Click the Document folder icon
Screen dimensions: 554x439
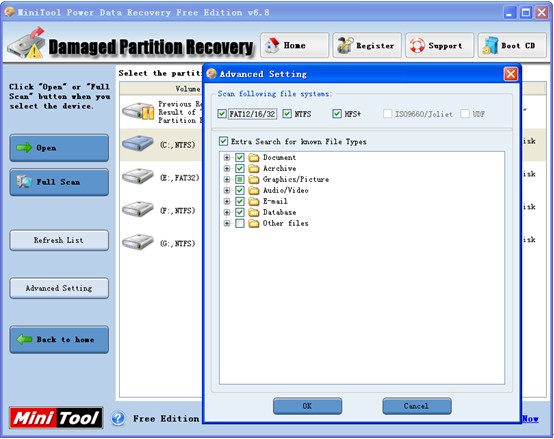coord(254,158)
